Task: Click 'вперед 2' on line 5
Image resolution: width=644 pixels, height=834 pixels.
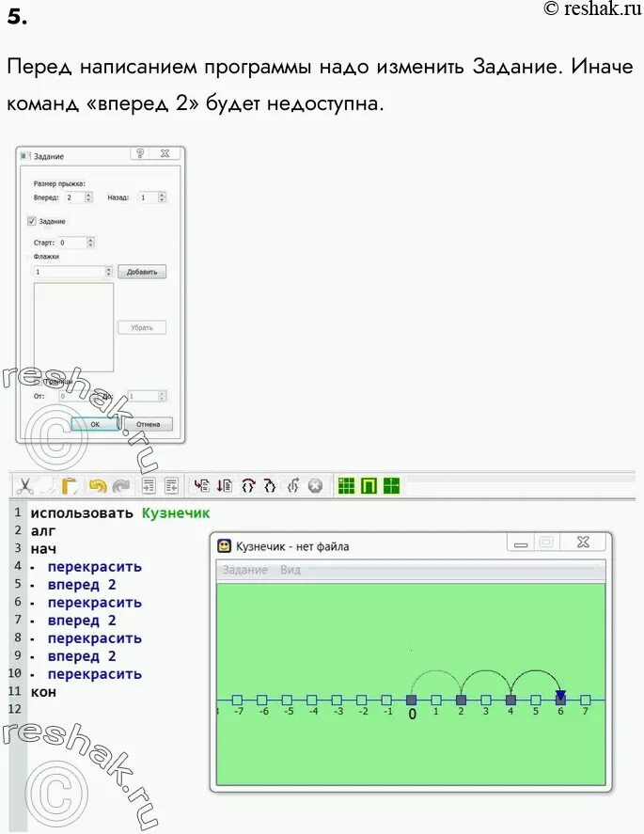Action: [x=82, y=585]
